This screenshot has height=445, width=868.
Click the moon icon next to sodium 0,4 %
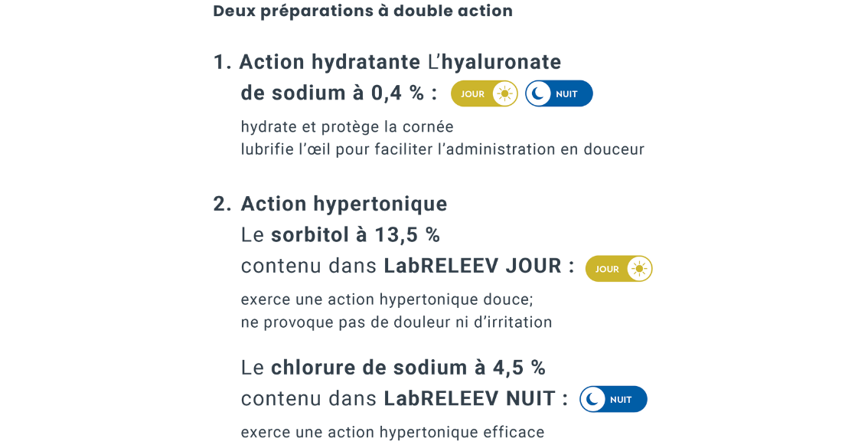(x=538, y=93)
